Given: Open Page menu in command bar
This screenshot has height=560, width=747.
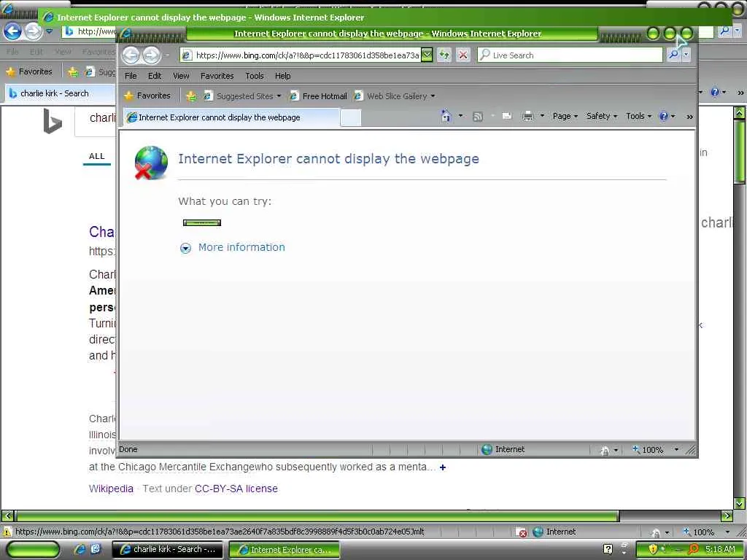Looking at the screenshot, I should pos(565,116).
